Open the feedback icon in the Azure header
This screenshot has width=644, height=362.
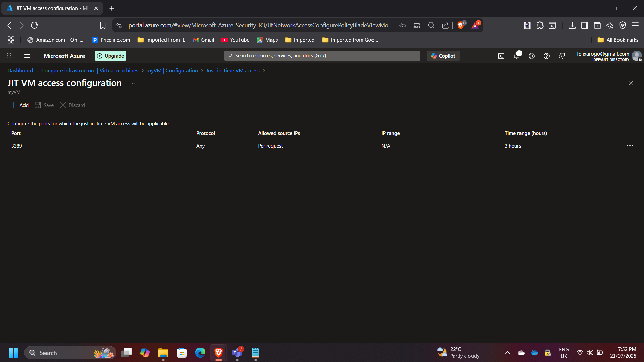(562, 56)
